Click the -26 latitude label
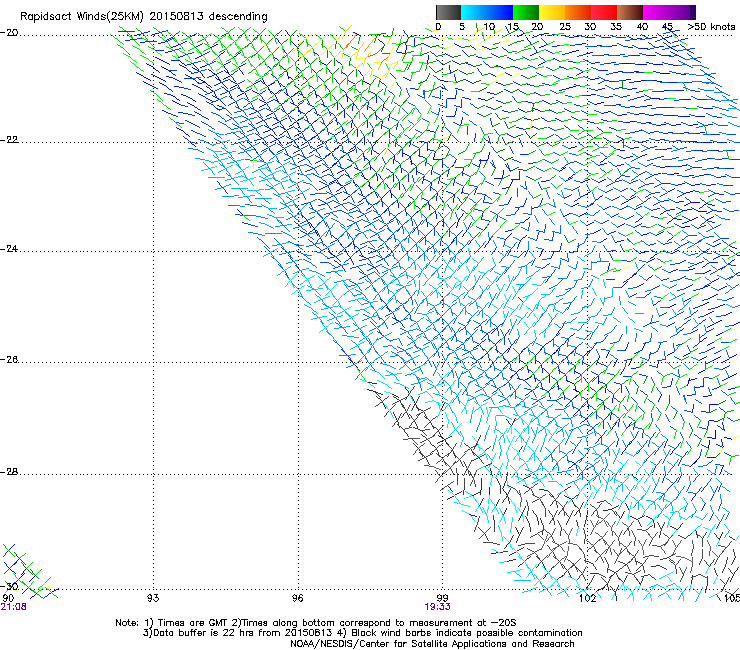 point(9,360)
